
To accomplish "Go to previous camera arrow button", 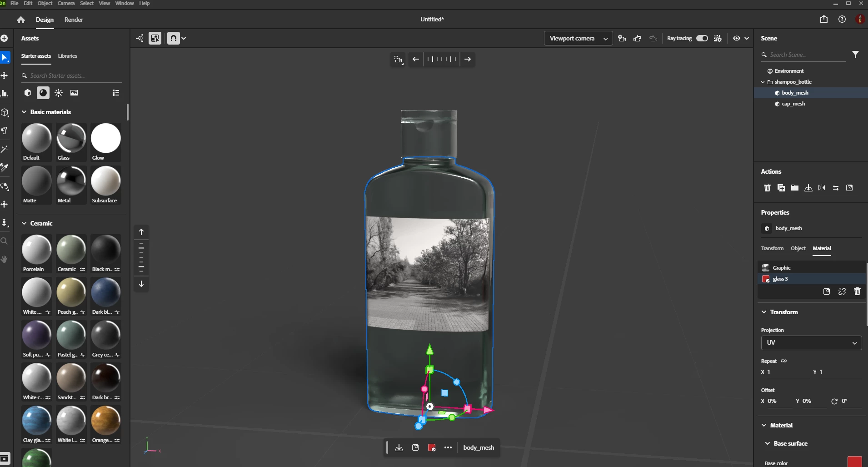I will click(416, 59).
